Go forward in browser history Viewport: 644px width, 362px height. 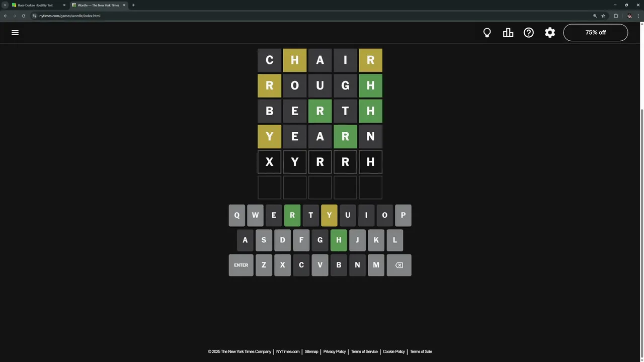tap(15, 16)
